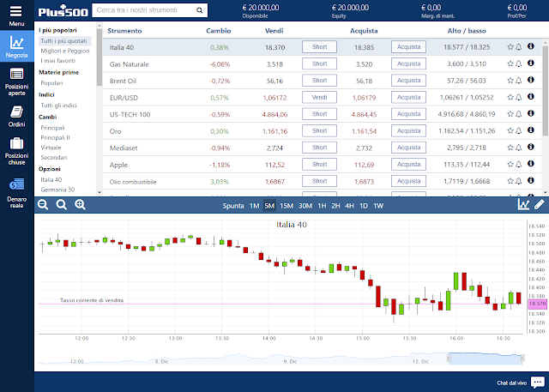The width and height of the screenshot is (549, 392).
Task: Switch chart to 15M interval
Action: click(x=287, y=206)
